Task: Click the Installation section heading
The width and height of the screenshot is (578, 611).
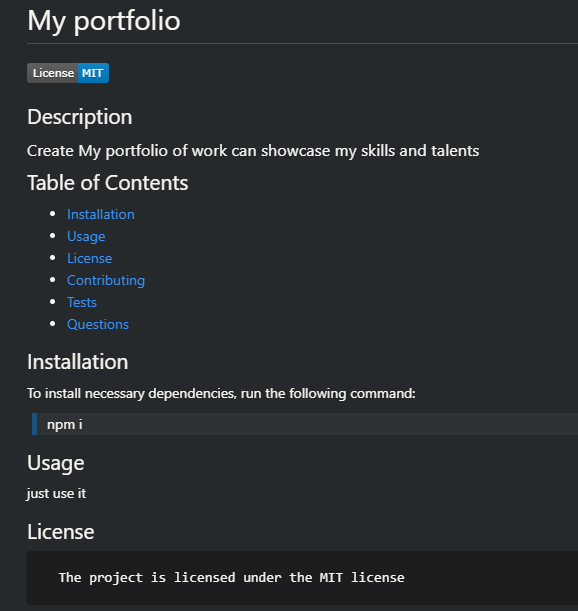Action: click(78, 362)
